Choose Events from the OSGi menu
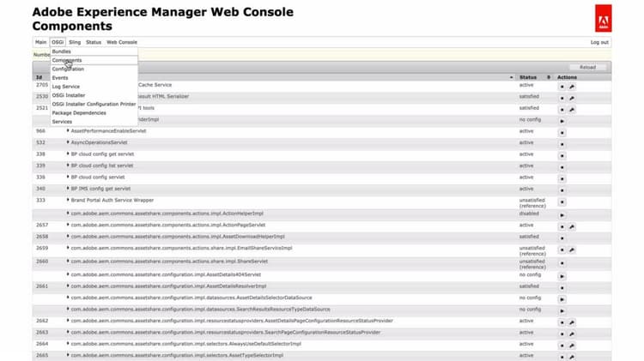Viewport: 644px width, 361px height. tap(94, 78)
